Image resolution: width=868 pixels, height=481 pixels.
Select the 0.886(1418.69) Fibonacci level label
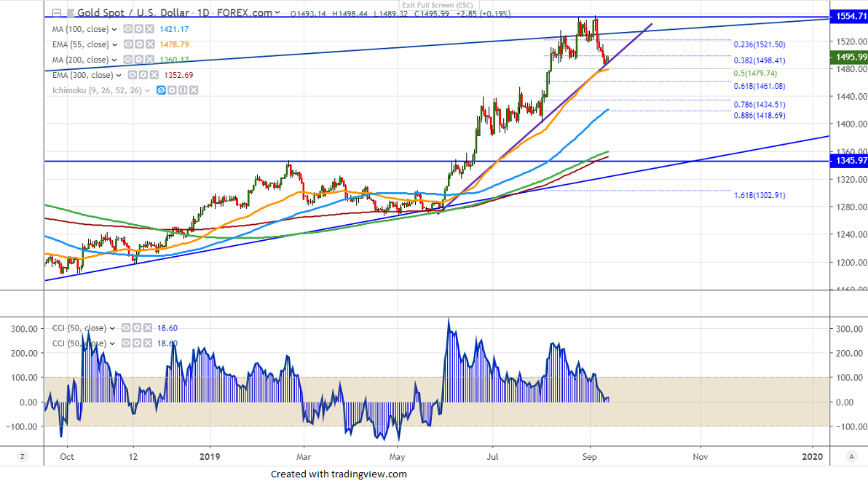click(759, 116)
